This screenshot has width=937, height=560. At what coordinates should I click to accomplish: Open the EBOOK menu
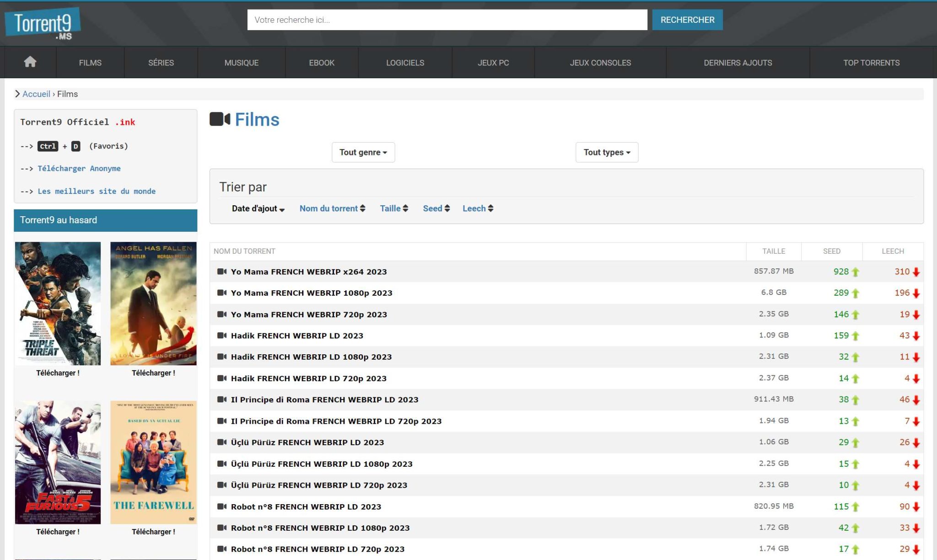tap(322, 63)
